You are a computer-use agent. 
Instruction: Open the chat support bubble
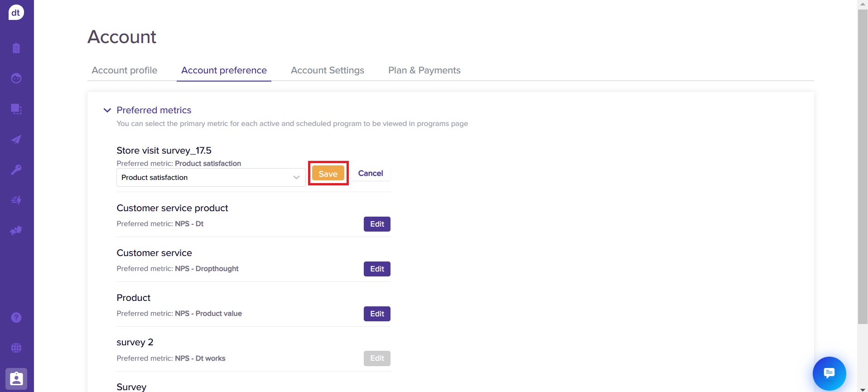pyautogui.click(x=829, y=373)
